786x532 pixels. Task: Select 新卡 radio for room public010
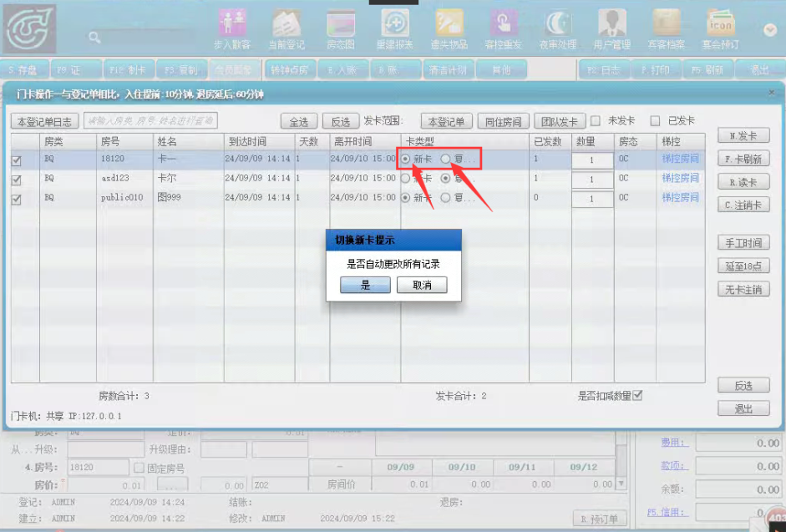click(406, 198)
